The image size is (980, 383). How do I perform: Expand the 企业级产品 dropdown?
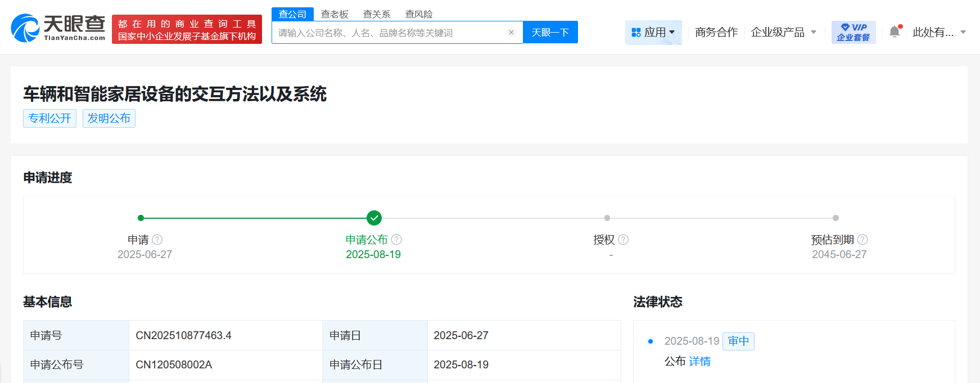(x=783, y=33)
